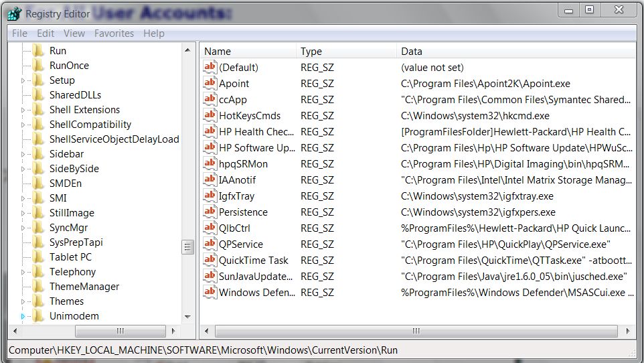Click the string icon beside QuickTime Task
Screen dimensions: 644x363
pos(210,260)
